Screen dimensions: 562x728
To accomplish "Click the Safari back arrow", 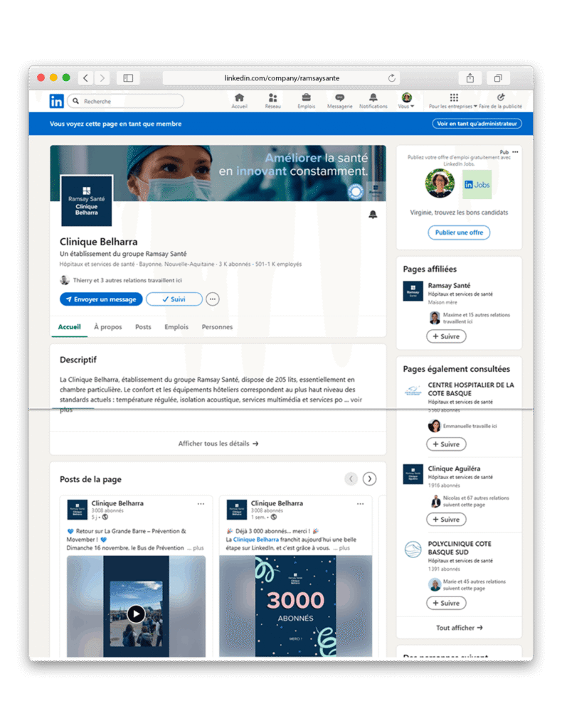I will coord(85,78).
